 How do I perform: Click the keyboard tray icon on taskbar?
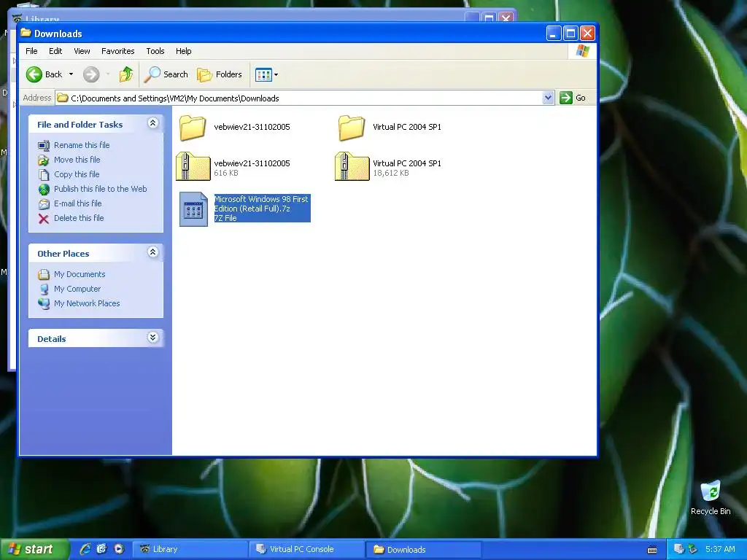(652, 550)
